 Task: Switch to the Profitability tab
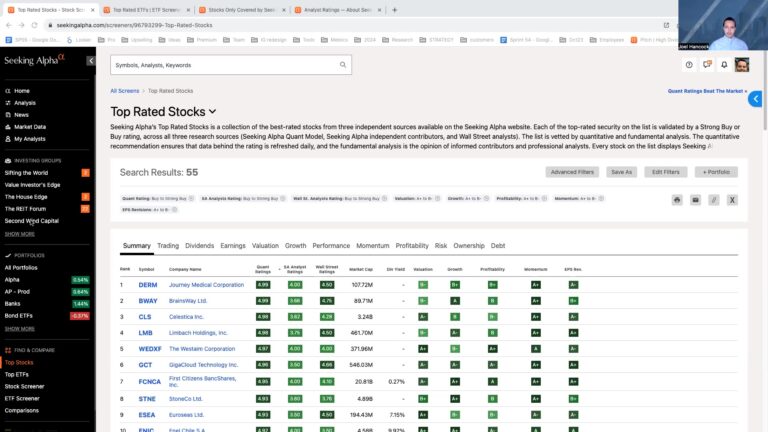pyautogui.click(x=412, y=246)
